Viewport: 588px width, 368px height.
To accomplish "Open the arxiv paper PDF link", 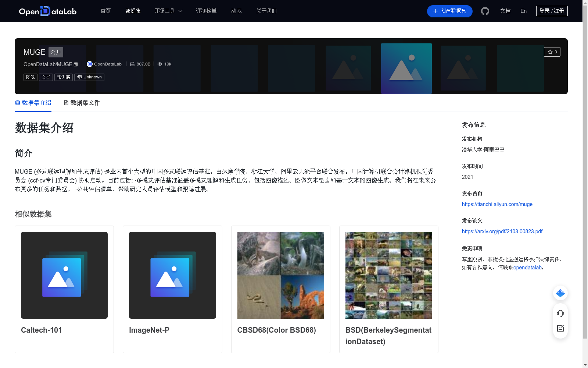I will tap(502, 231).
